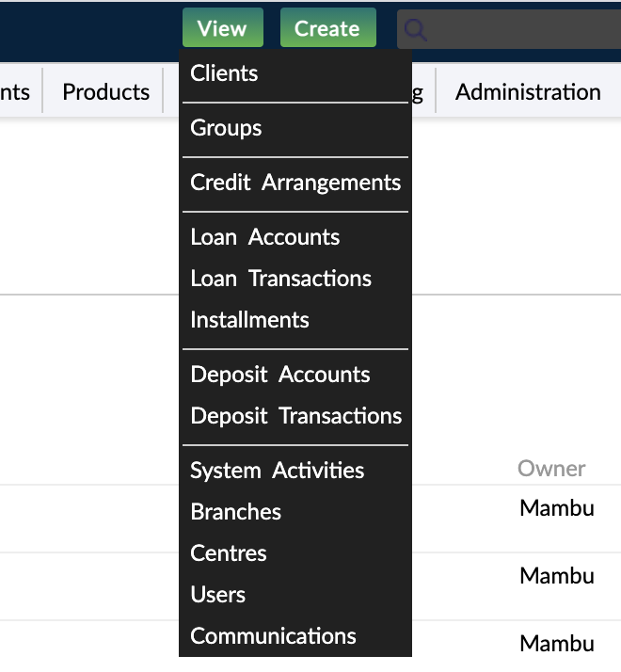Screen dimensions: 621x672
Task: Choose Deposit Transactions menu entry
Action: (x=295, y=416)
